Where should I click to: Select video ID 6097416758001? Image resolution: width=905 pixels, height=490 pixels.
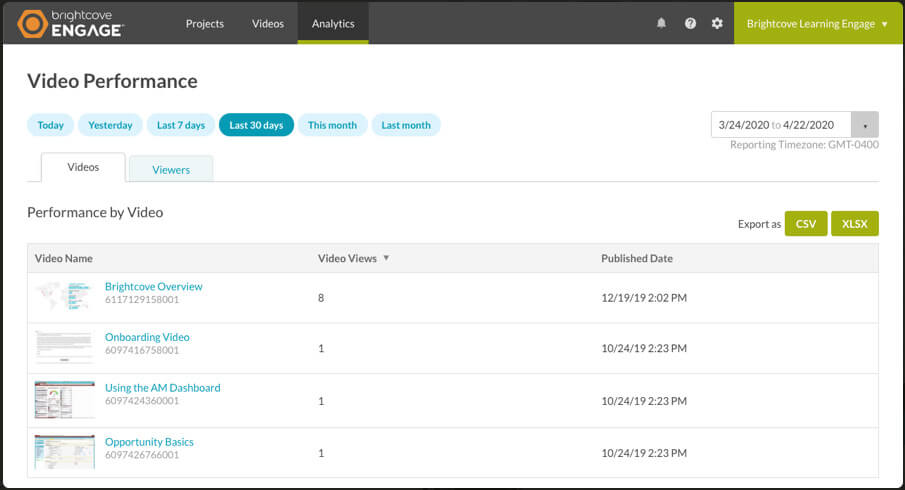(x=142, y=350)
